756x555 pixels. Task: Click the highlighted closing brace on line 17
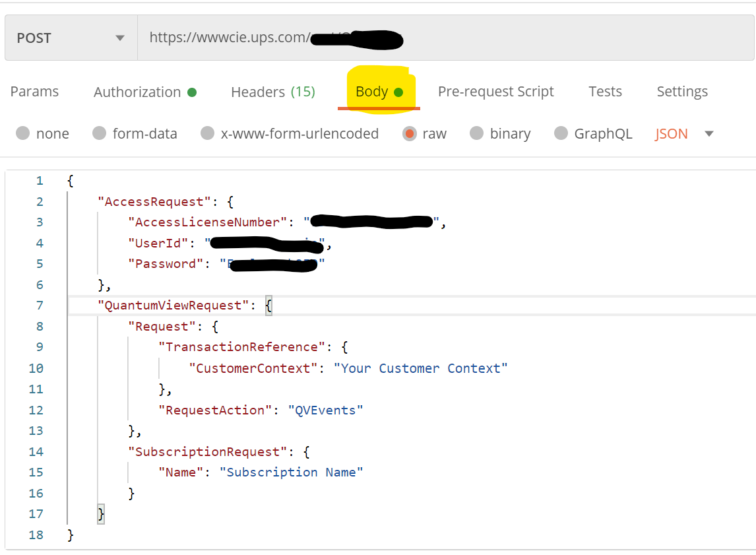(101, 515)
